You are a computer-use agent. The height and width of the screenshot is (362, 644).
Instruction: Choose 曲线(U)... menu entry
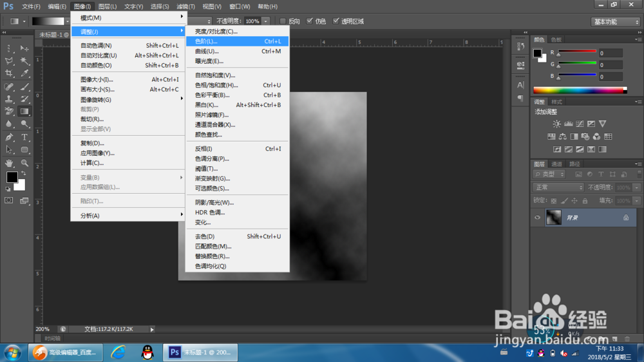point(238,52)
